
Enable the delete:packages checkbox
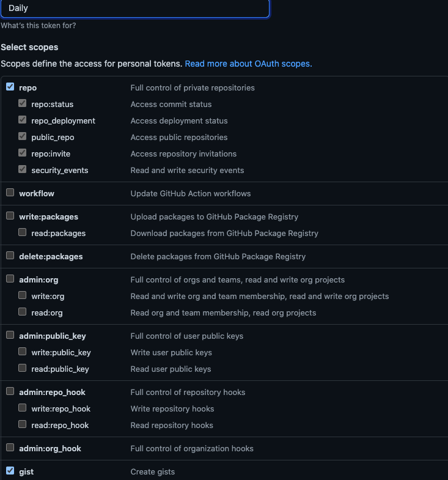pos(10,256)
